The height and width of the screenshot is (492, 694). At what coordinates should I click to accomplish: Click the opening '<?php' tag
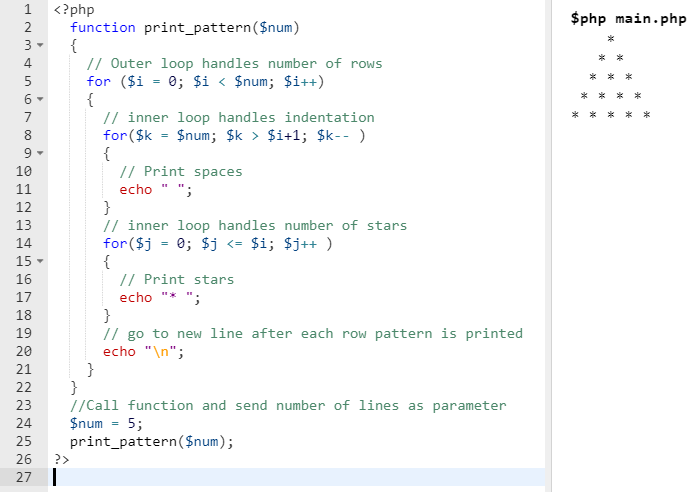[x=74, y=10]
